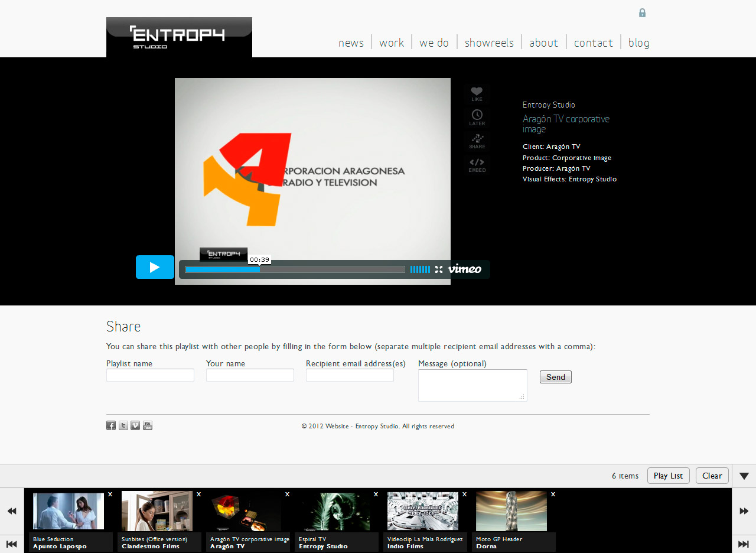Click the Message optional text area
The image size is (756, 553).
tap(472, 385)
